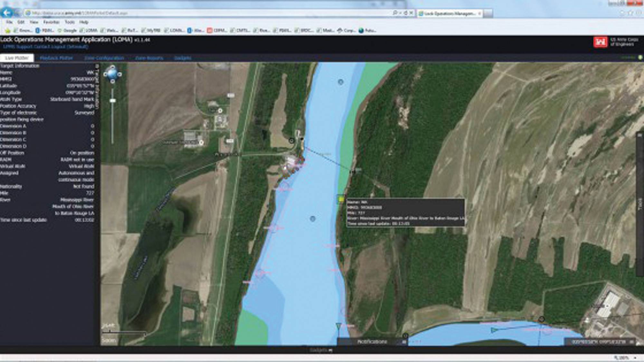This screenshot has width=644, height=362.
Task: Switch to the Zone Reports tab
Action: point(149,58)
